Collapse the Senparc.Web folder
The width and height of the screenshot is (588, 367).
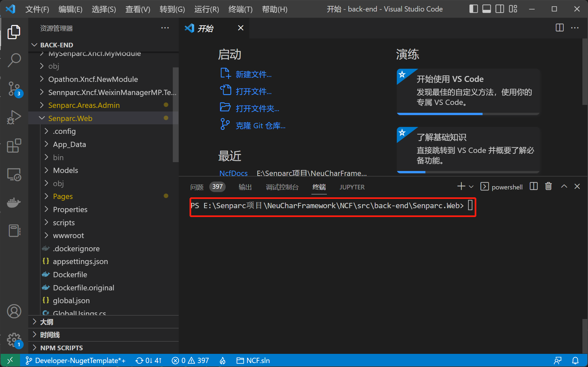tap(103, 118)
